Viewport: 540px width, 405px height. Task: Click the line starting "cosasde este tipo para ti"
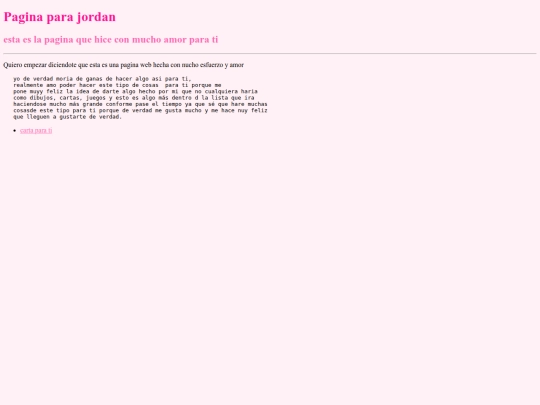(x=140, y=111)
